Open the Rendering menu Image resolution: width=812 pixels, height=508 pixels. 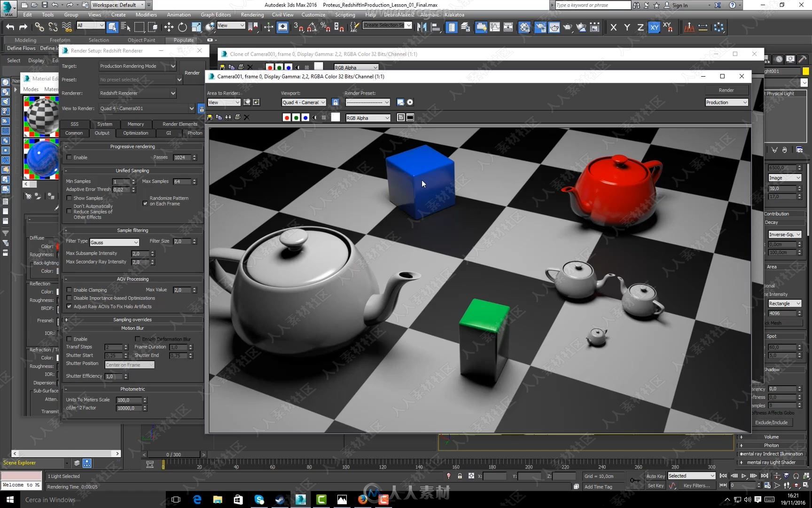tap(252, 15)
